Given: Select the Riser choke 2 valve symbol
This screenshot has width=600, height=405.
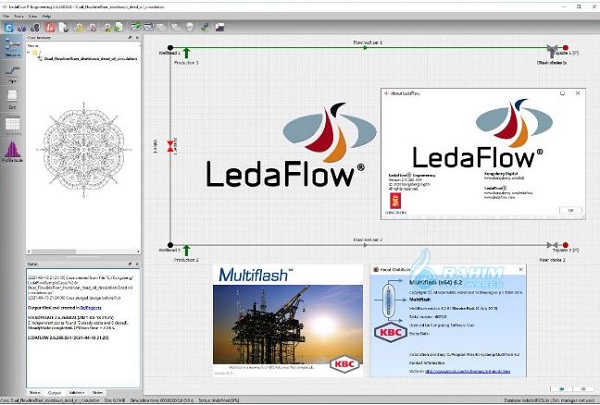Looking at the screenshot, I should tap(552, 245).
